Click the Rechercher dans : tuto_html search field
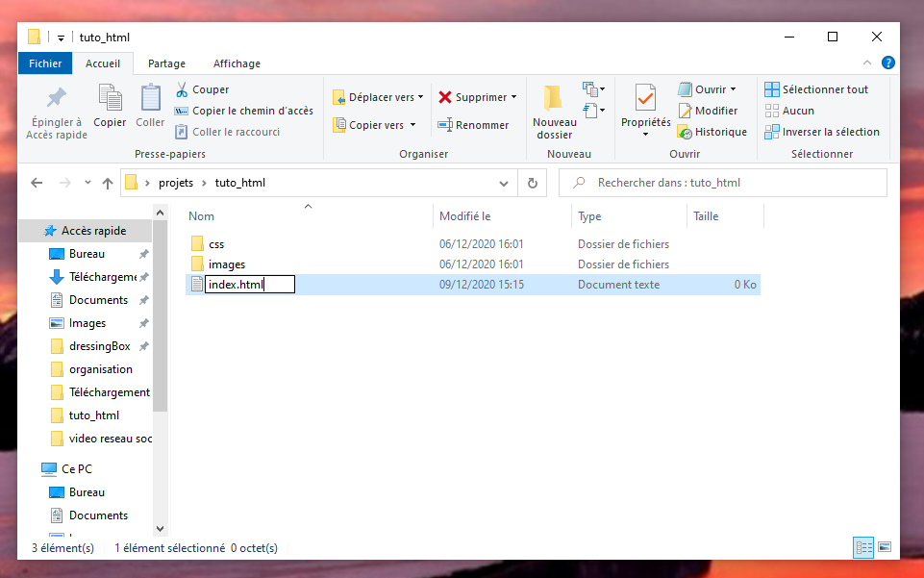The width and height of the screenshot is (924, 578). [x=723, y=183]
